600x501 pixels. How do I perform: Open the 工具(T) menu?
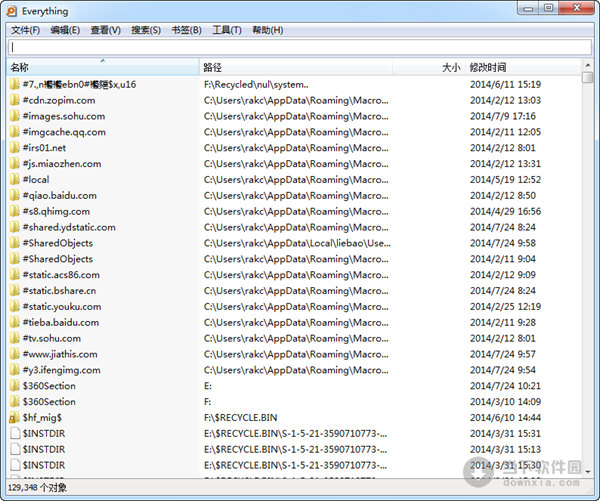[x=227, y=30]
